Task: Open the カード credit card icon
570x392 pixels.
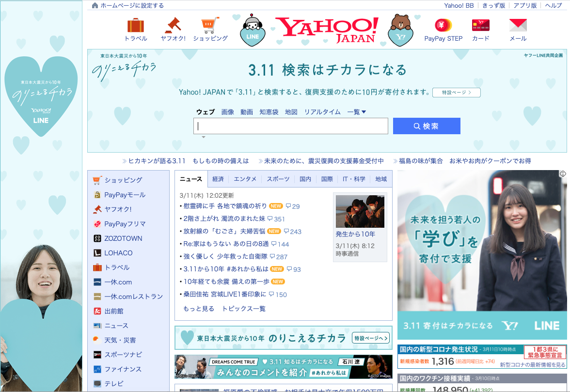Action: 481,25
